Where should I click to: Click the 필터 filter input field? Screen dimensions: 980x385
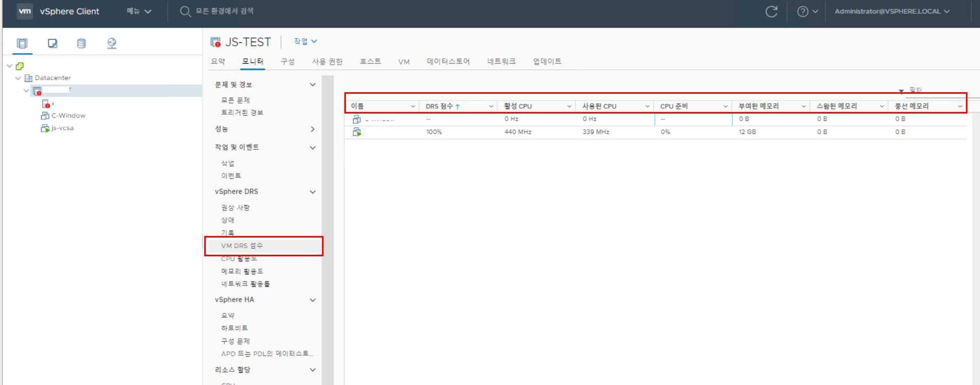(942, 91)
